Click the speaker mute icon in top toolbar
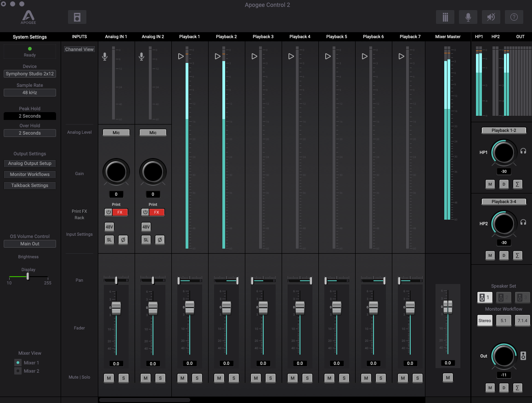This screenshot has height=403, width=532. [x=491, y=17]
